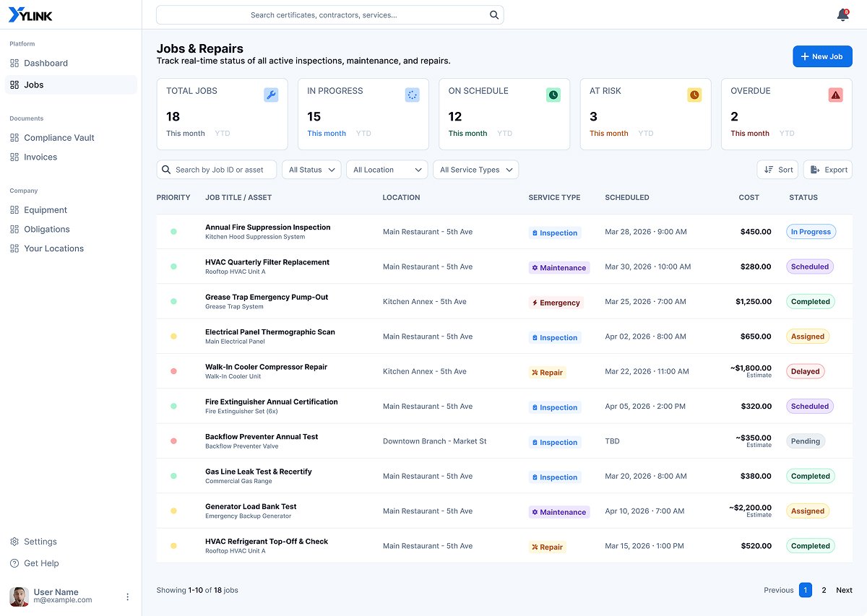The height and width of the screenshot is (616, 867).
Task: Click the XYLINK logo
Action: [30, 15]
